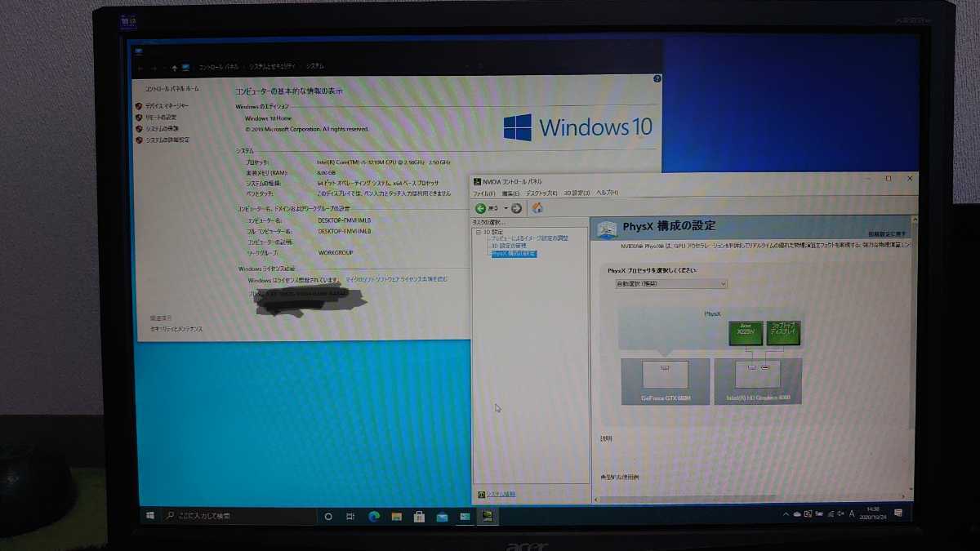Open リモートの設定 in System window
980x551 pixels.
coord(161,118)
